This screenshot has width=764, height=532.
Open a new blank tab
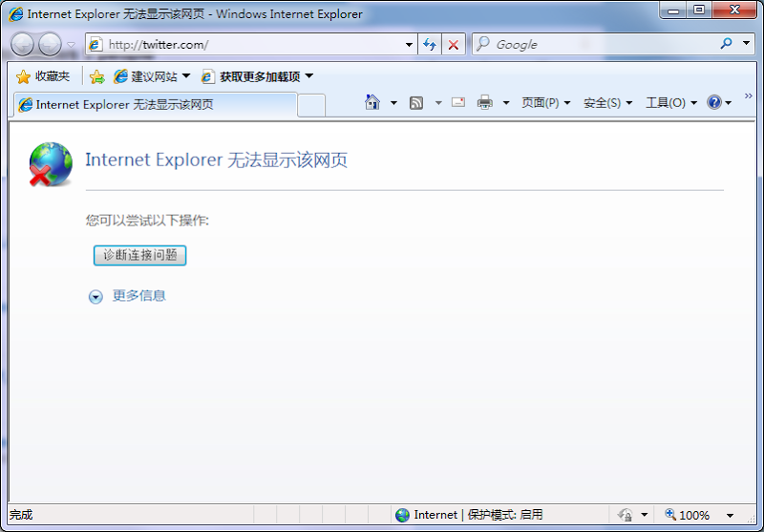[x=311, y=105]
